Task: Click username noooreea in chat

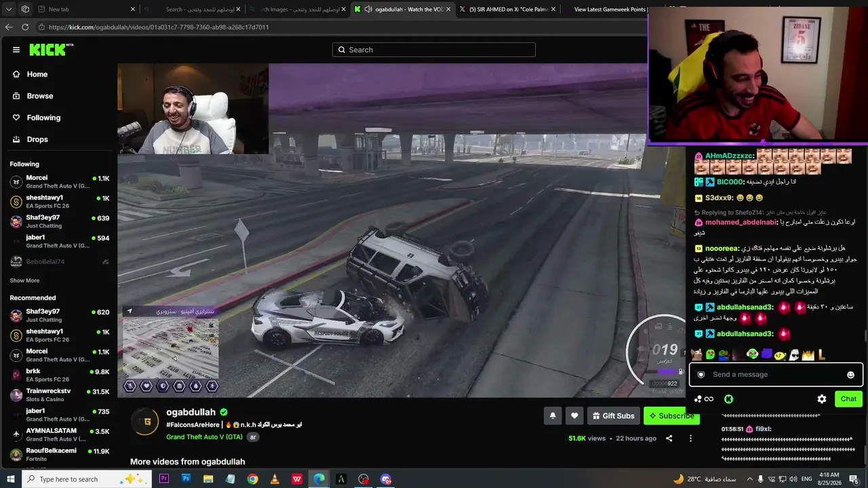Action: pyautogui.click(x=722, y=248)
